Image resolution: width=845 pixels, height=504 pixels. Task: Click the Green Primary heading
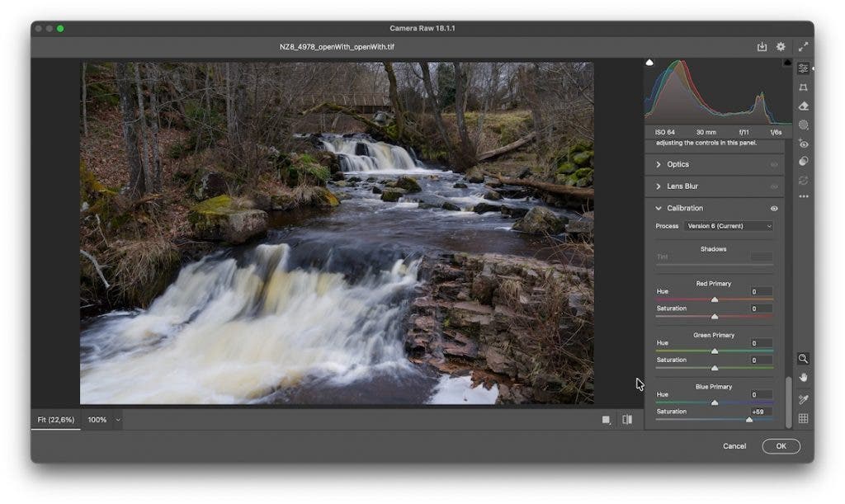coord(714,335)
